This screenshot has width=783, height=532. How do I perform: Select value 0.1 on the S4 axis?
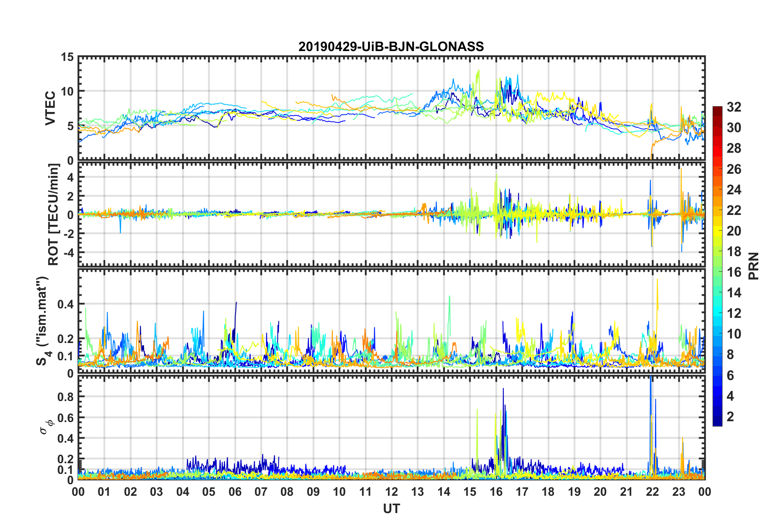pyautogui.click(x=65, y=356)
